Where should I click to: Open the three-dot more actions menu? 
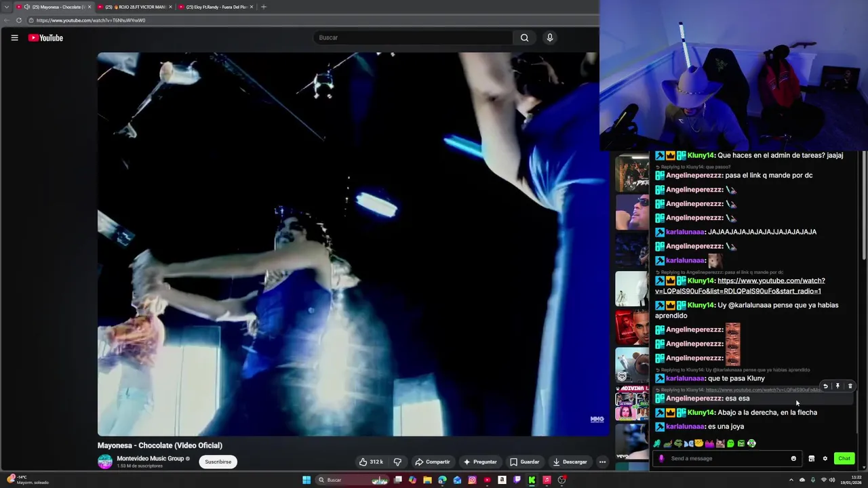(602, 462)
